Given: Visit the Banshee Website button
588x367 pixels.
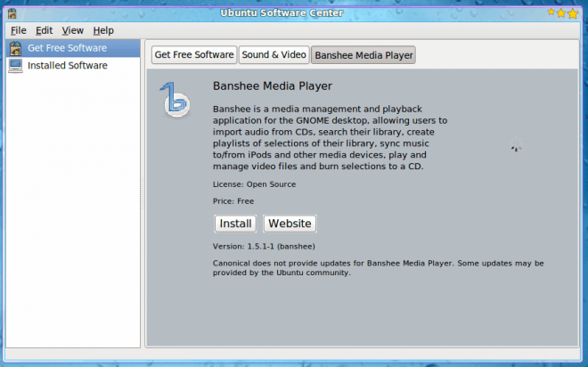Looking at the screenshot, I should coord(290,224).
